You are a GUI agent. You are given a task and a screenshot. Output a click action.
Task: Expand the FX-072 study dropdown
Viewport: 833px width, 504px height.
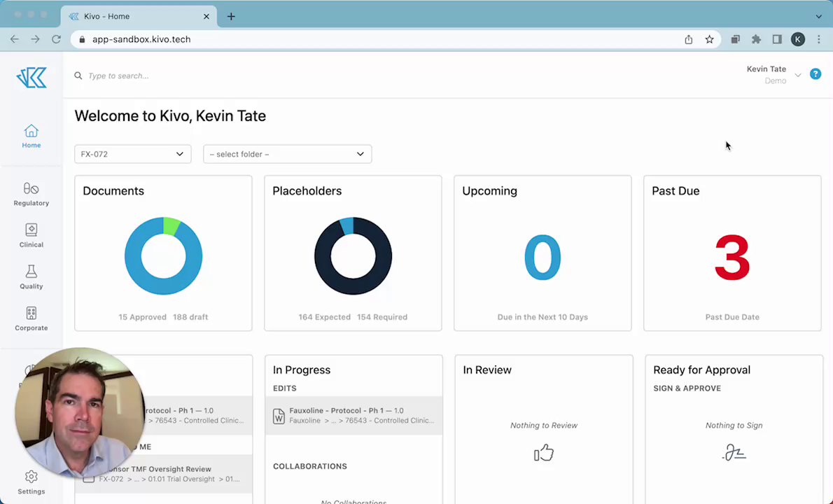[132, 154]
